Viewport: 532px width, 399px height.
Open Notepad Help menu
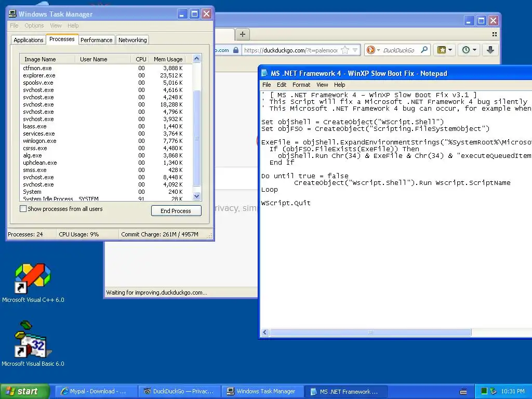(340, 85)
